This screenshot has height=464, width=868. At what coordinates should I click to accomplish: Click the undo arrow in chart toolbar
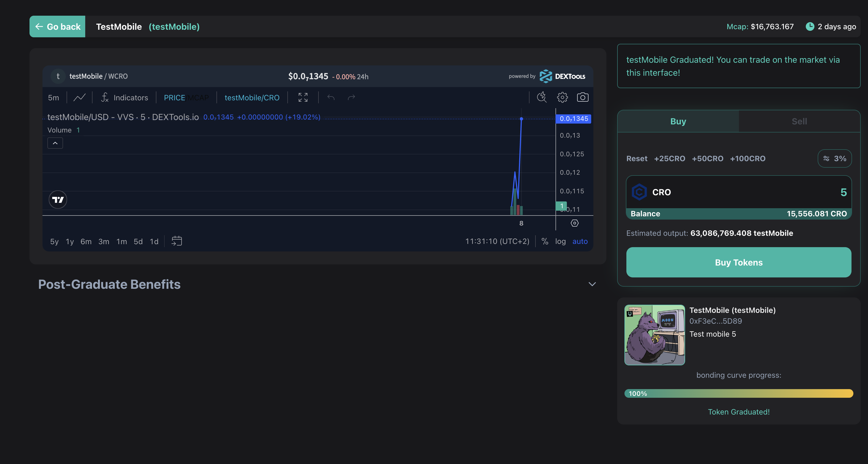point(331,98)
